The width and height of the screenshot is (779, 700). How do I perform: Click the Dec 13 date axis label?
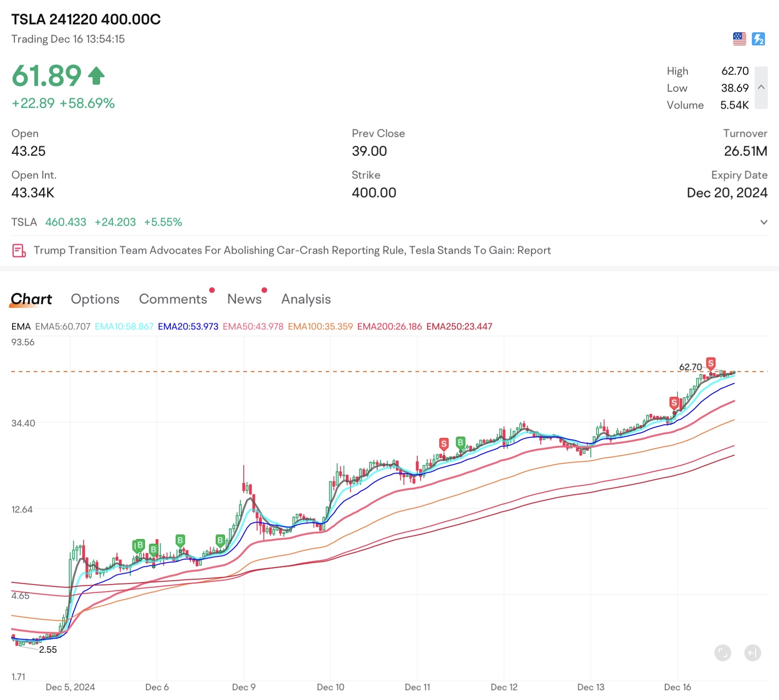tap(591, 687)
